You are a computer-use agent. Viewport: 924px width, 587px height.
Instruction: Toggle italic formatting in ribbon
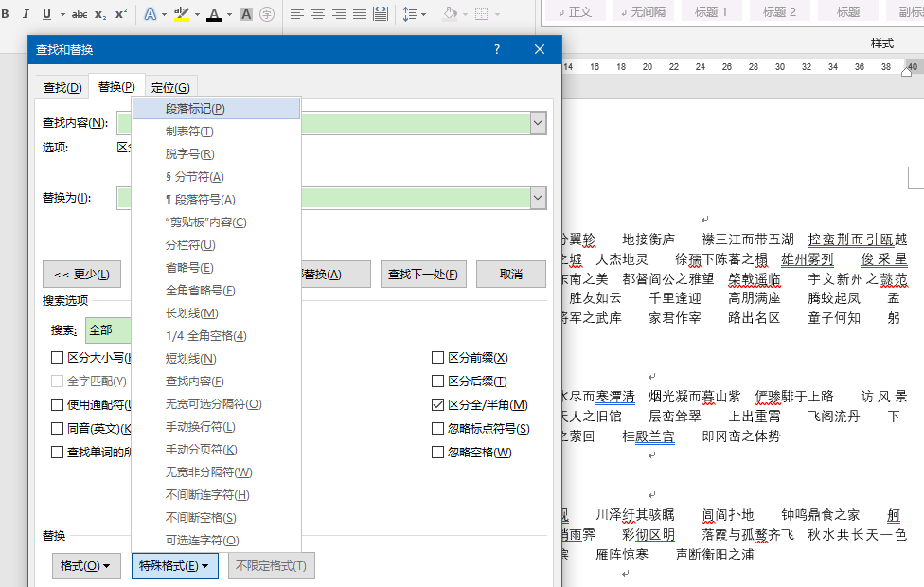[26, 14]
